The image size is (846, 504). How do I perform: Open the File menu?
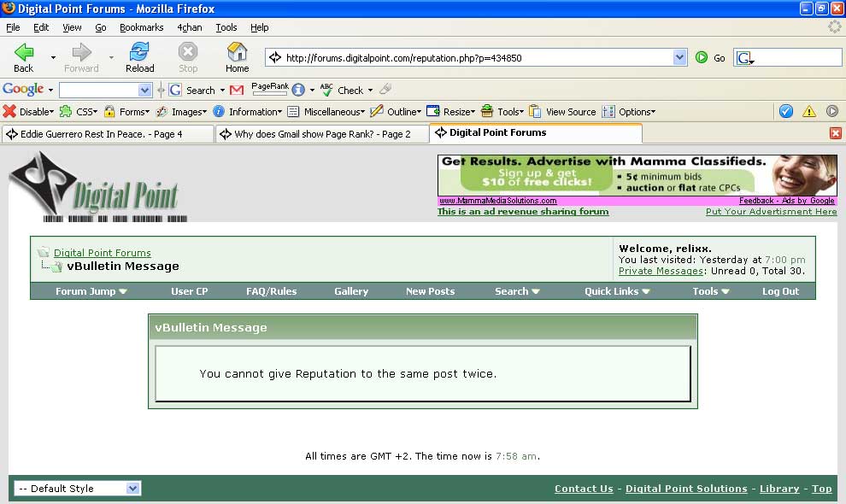13,27
